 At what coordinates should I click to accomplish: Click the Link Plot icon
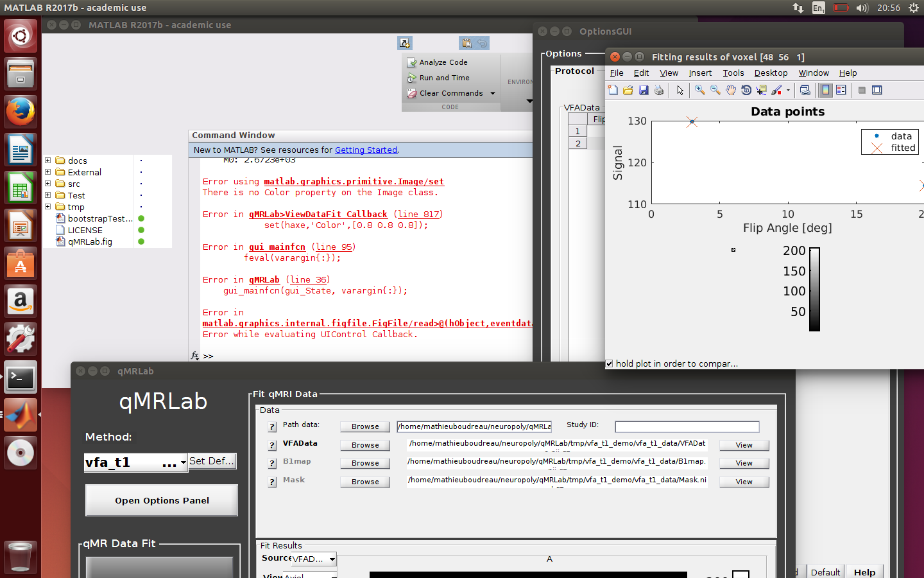tap(805, 90)
